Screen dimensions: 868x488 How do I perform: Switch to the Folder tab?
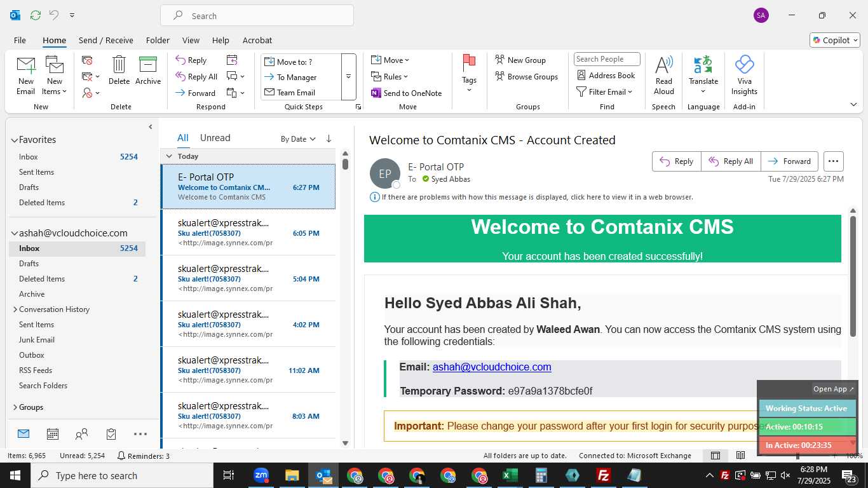click(x=158, y=40)
